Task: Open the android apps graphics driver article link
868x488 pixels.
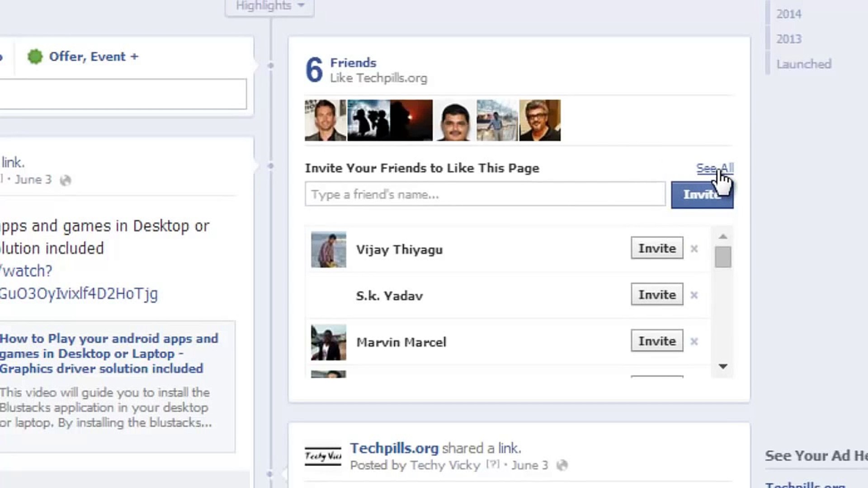Action: pos(108,353)
